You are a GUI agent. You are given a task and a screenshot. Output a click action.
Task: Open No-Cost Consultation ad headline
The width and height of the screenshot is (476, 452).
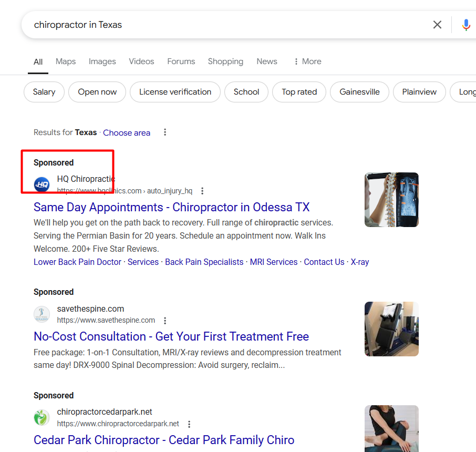pyautogui.click(x=171, y=336)
